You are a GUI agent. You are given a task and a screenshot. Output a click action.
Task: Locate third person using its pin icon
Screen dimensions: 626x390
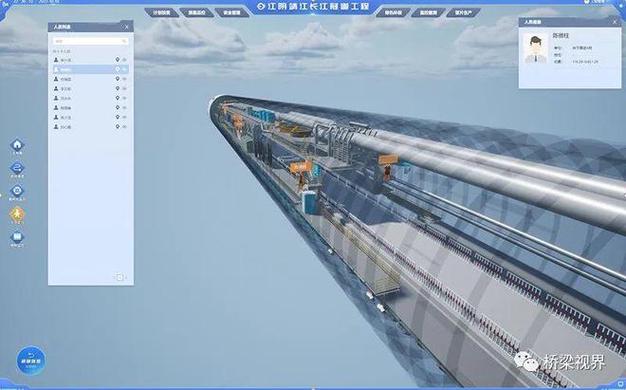click(117, 79)
